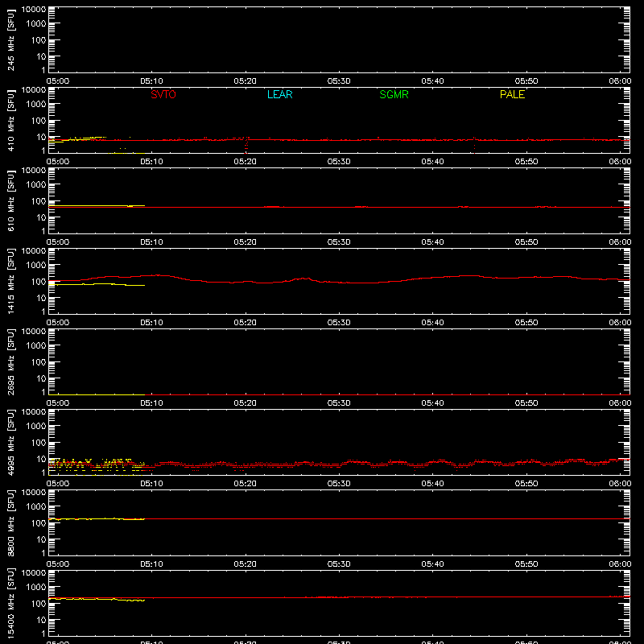The height and width of the screenshot is (644, 644).
Task: Select the 10000 tick of the 8800 MHz axis
Action: coord(34,493)
